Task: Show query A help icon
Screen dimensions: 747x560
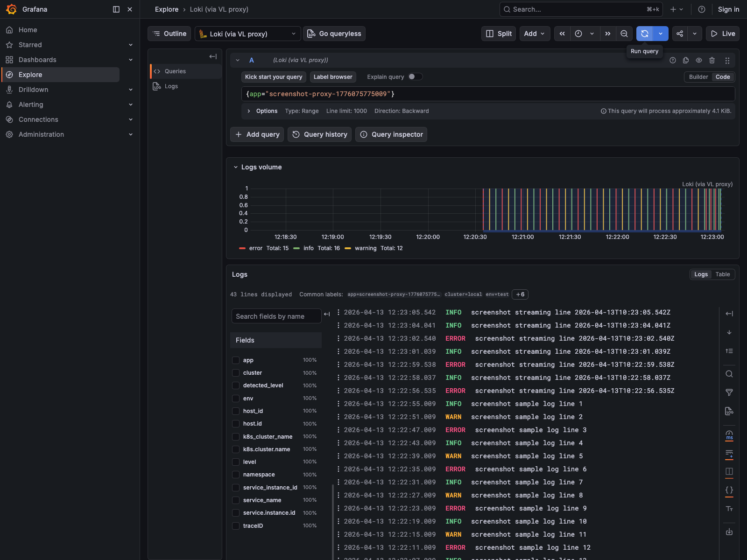Action: point(673,60)
